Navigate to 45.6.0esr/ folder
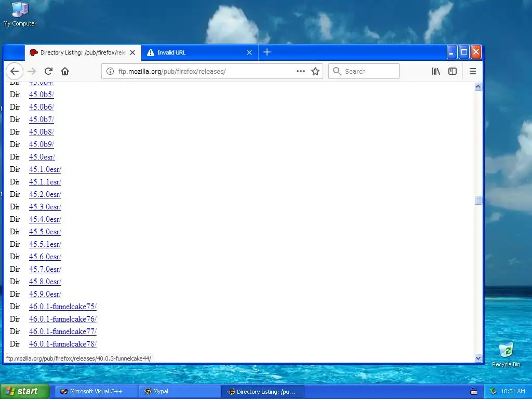 pos(45,257)
